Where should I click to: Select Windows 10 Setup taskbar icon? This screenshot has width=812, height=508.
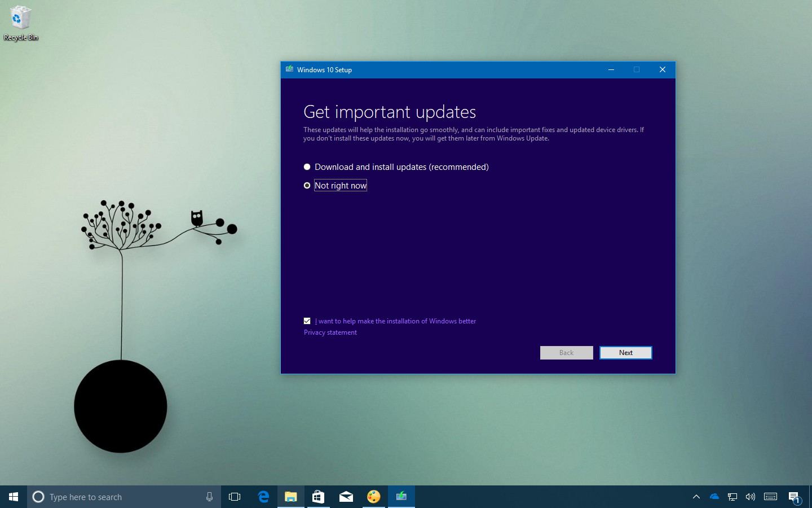click(x=401, y=497)
